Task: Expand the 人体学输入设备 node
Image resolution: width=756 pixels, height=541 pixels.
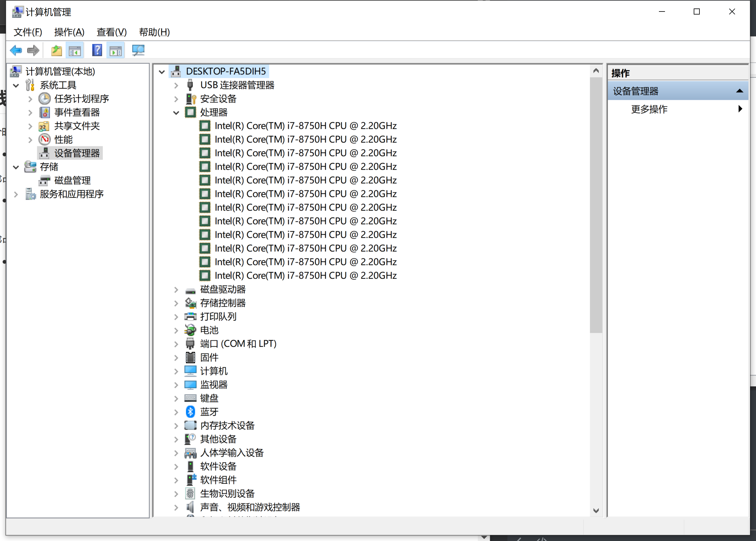Action: pos(176,453)
